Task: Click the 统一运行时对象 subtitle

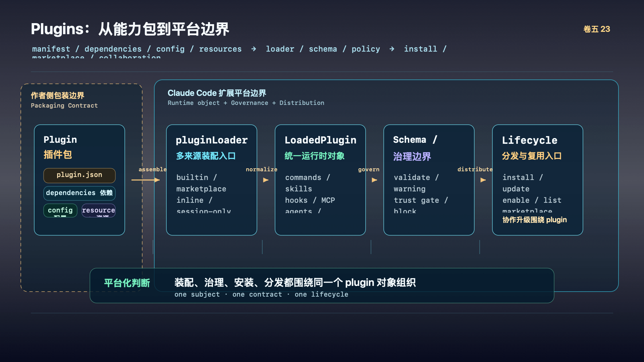Action: click(x=315, y=156)
